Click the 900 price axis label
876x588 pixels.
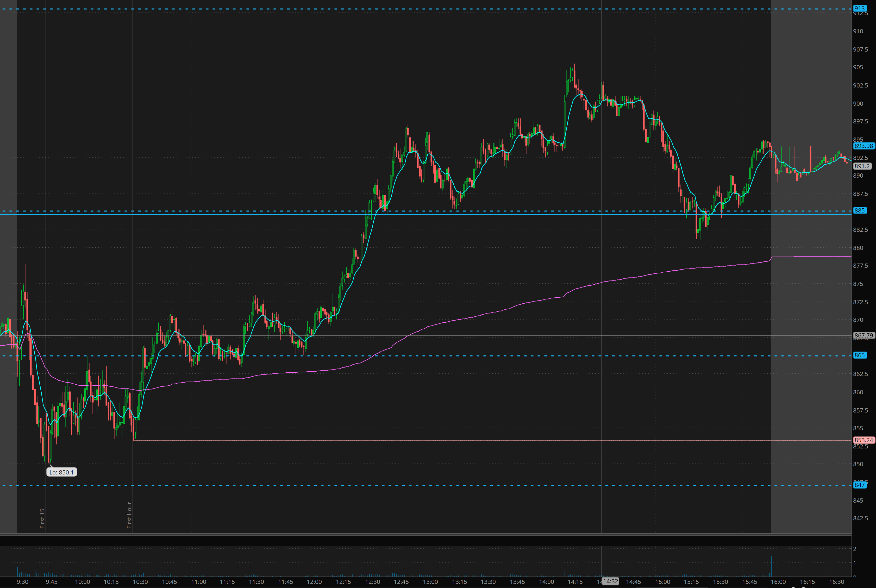point(858,103)
